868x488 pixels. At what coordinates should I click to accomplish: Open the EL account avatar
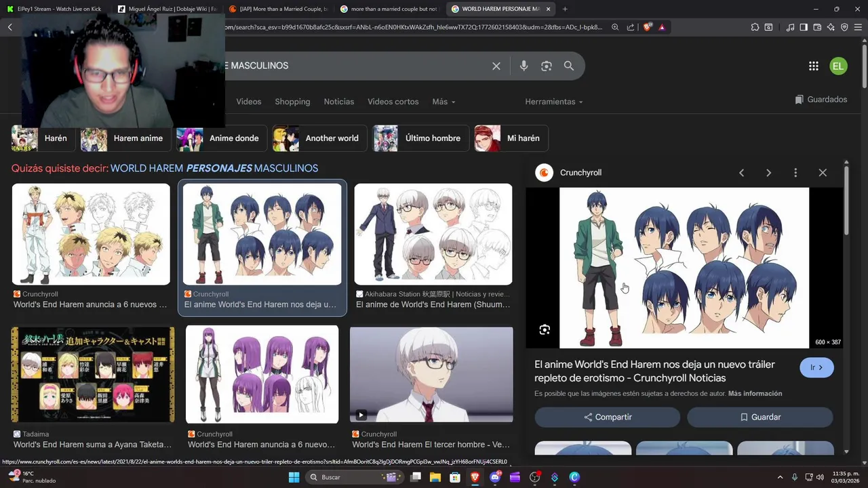tap(838, 66)
